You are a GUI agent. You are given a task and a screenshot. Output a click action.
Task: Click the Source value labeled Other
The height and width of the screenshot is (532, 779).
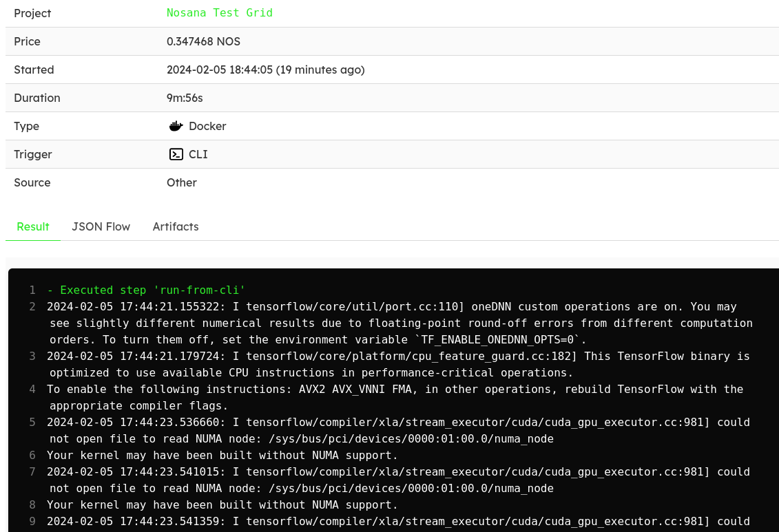click(181, 182)
